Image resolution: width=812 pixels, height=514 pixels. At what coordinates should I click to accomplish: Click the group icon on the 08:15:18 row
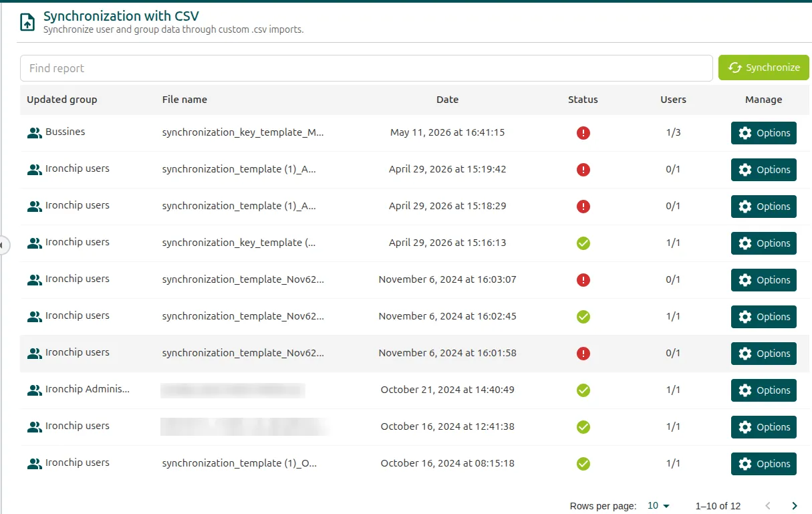tap(34, 464)
